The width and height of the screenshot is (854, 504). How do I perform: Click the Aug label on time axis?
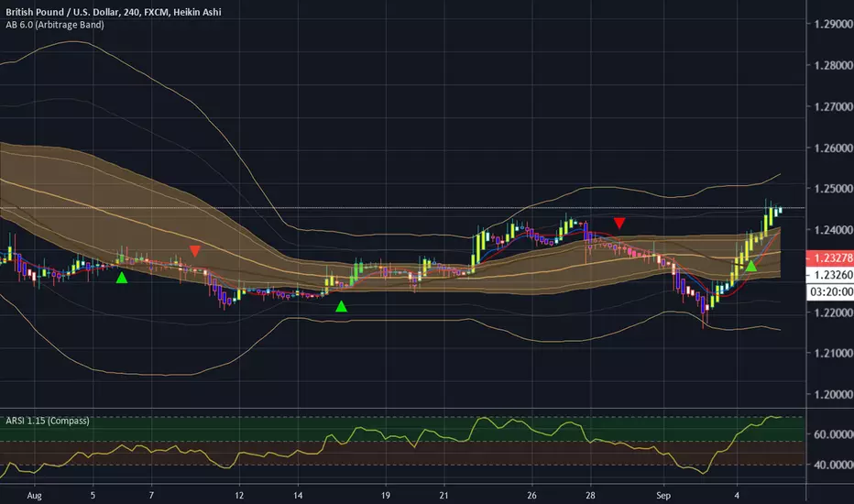[x=34, y=495]
